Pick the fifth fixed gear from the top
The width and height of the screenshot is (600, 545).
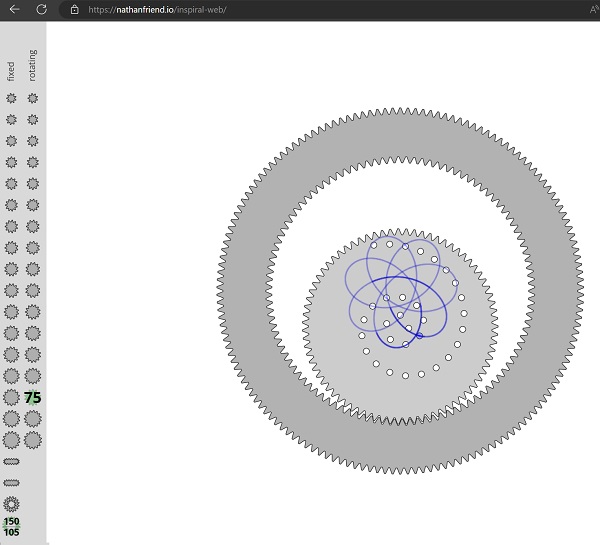click(x=11, y=184)
